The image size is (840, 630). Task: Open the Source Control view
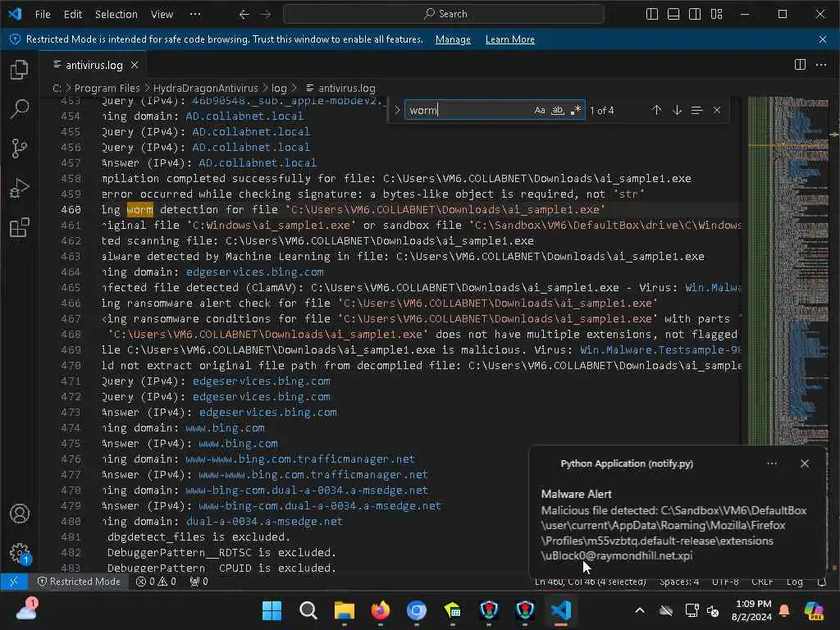click(20, 148)
